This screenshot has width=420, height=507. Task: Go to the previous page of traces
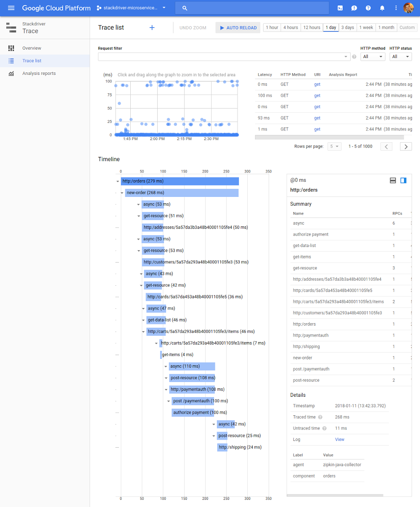pyautogui.click(x=386, y=146)
